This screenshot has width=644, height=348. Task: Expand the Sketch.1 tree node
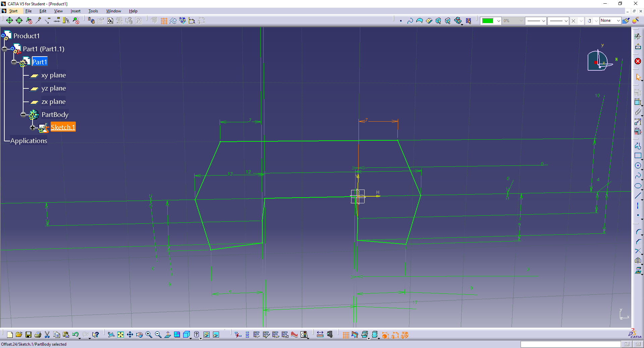pos(33,127)
